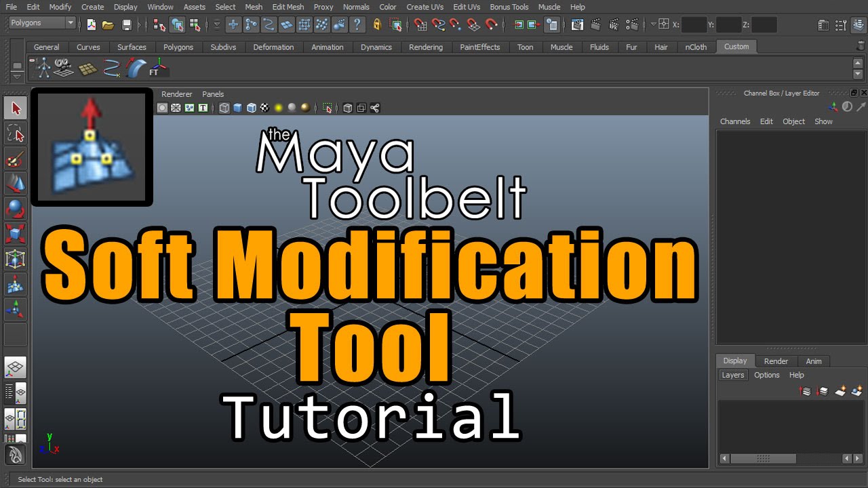Activate the Scale tool
The width and height of the screenshot is (868, 488).
tap(16, 234)
